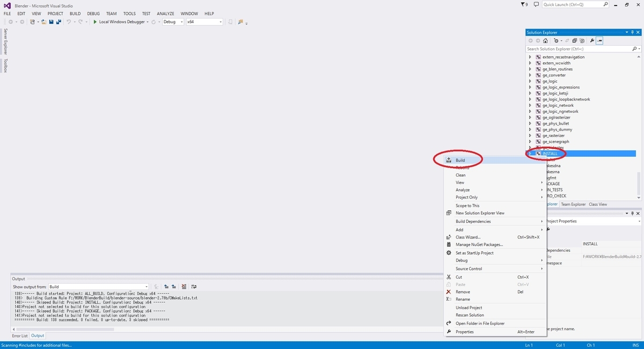Open the TOOLS menu in the menu bar
Image resolution: width=644 pixels, height=349 pixels.
(x=129, y=13)
